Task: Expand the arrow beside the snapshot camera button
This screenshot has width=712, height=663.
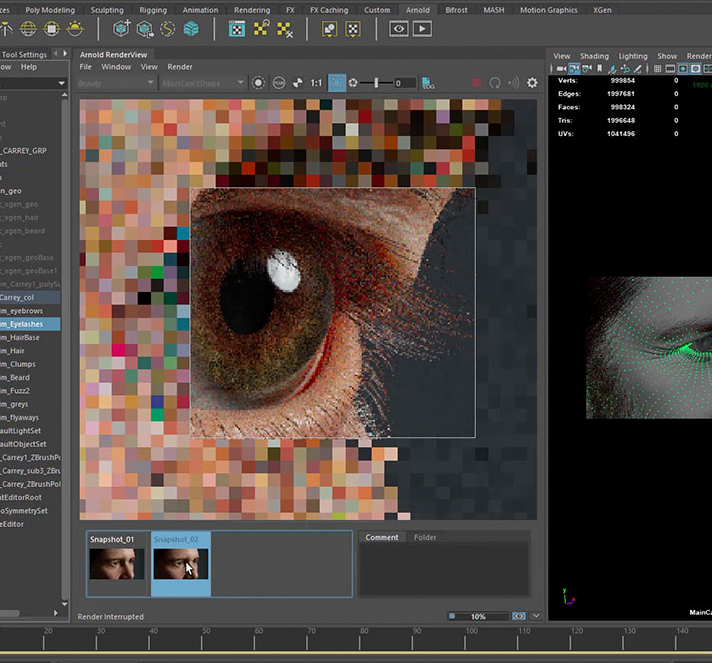Action: pos(536,617)
